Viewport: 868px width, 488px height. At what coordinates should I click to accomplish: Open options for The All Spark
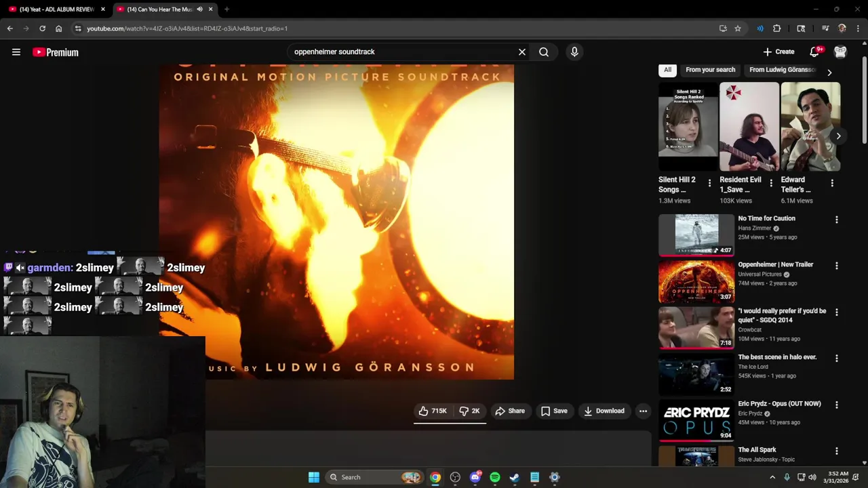836,451
